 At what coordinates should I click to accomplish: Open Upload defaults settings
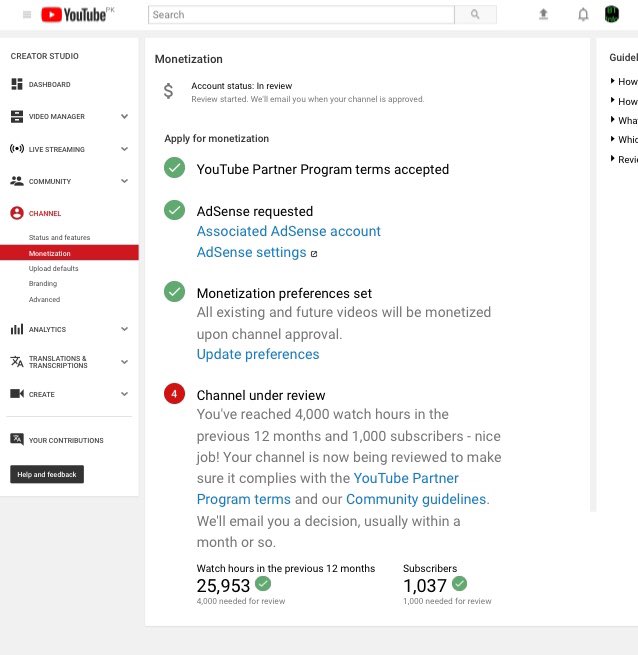[53, 268]
